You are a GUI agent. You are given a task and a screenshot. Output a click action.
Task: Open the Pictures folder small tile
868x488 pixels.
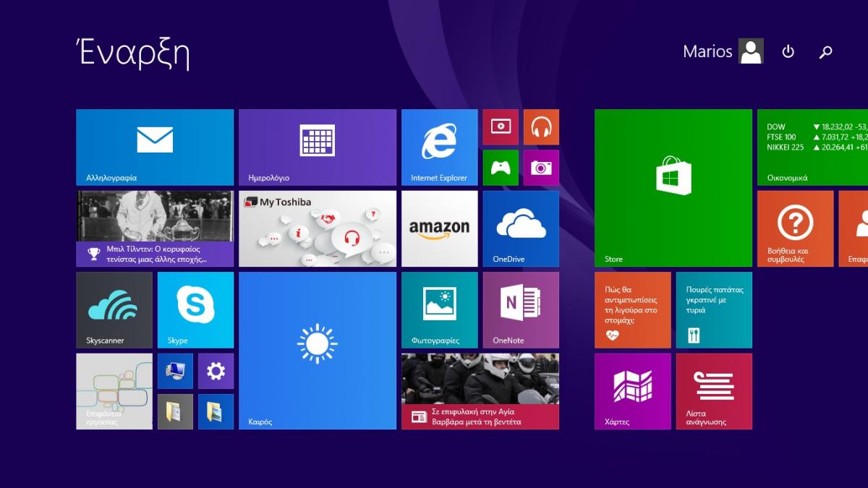click(216, 411)
